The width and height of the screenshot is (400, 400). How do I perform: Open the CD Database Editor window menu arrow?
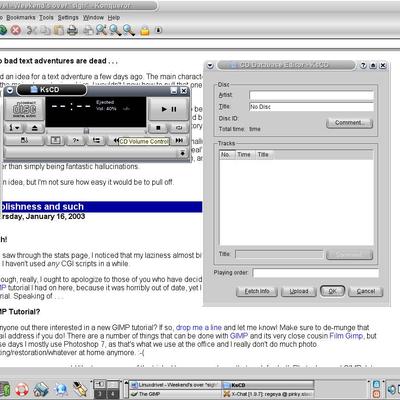(210, 65)
